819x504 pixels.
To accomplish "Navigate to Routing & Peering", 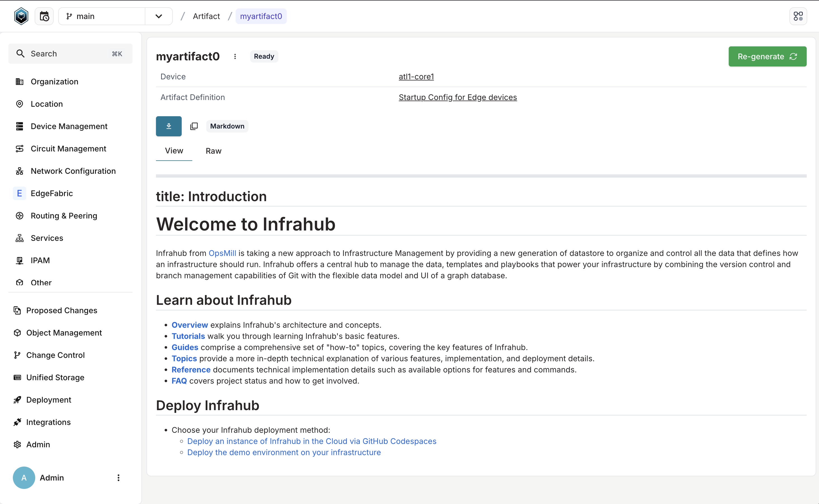I will tap(64, 215).
